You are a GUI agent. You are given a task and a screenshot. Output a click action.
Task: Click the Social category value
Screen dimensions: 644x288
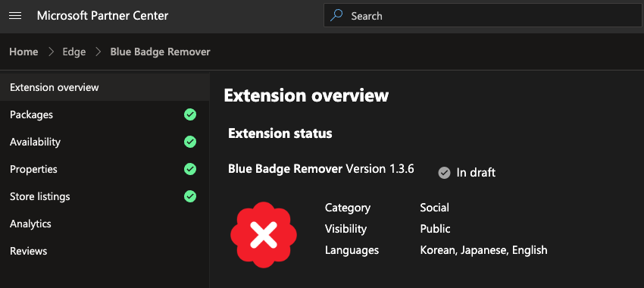click(435, 208)
